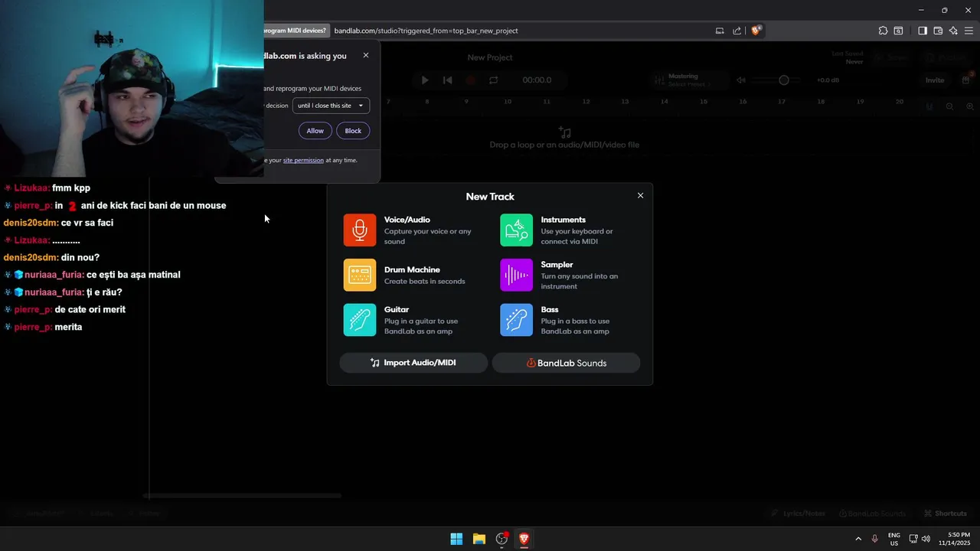Open the ENG US language switcher
This screenshot has width=980, height=551.
pos(894,539)
